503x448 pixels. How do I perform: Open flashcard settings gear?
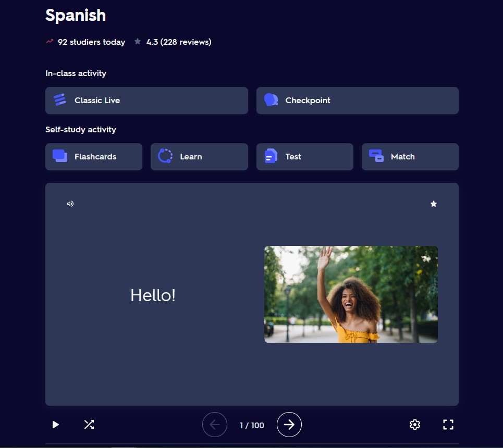click(x=415, y=425)
